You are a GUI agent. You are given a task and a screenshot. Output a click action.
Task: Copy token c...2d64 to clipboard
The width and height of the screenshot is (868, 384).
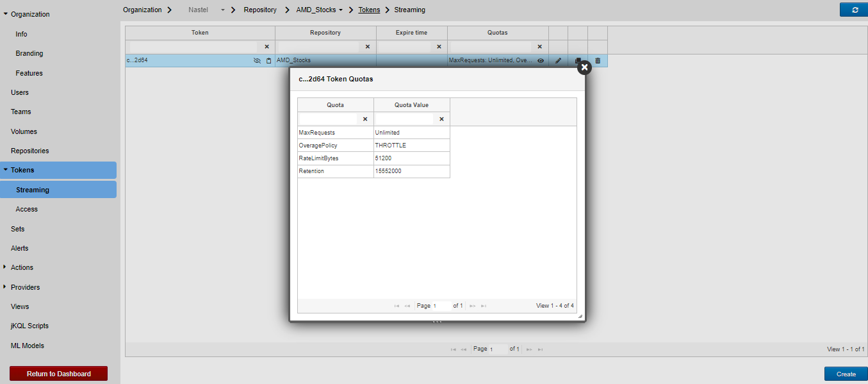pos(268,61)
